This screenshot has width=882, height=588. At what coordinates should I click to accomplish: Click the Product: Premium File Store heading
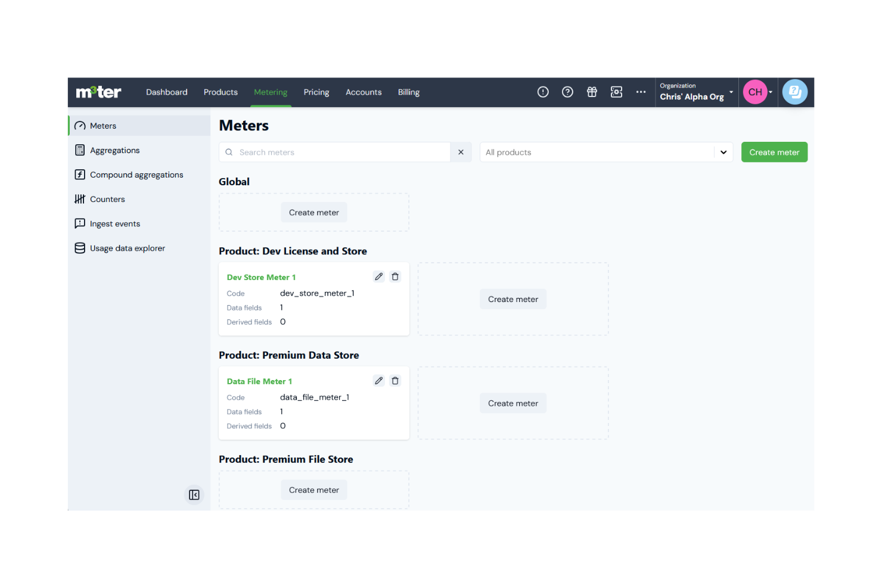pyautogui.click(x=286, y=459)
